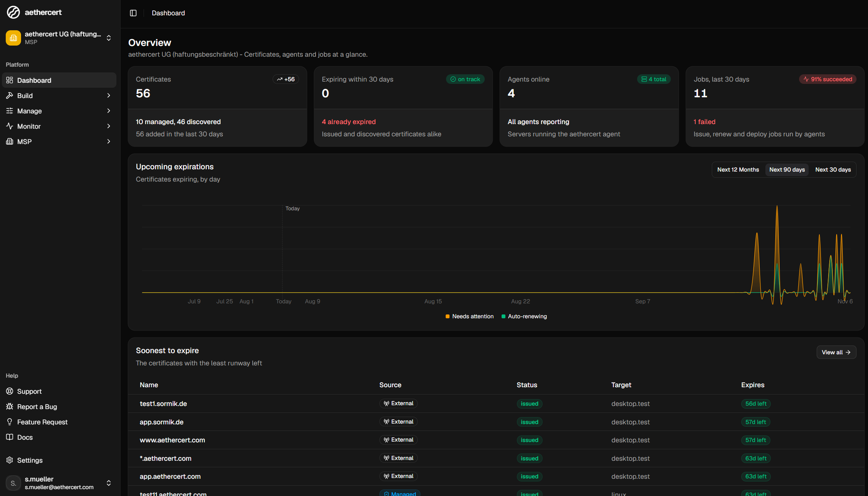Click the yellow organization building icon
The height and width of the screenshot is (496, 868).
[x=13, y=38]
